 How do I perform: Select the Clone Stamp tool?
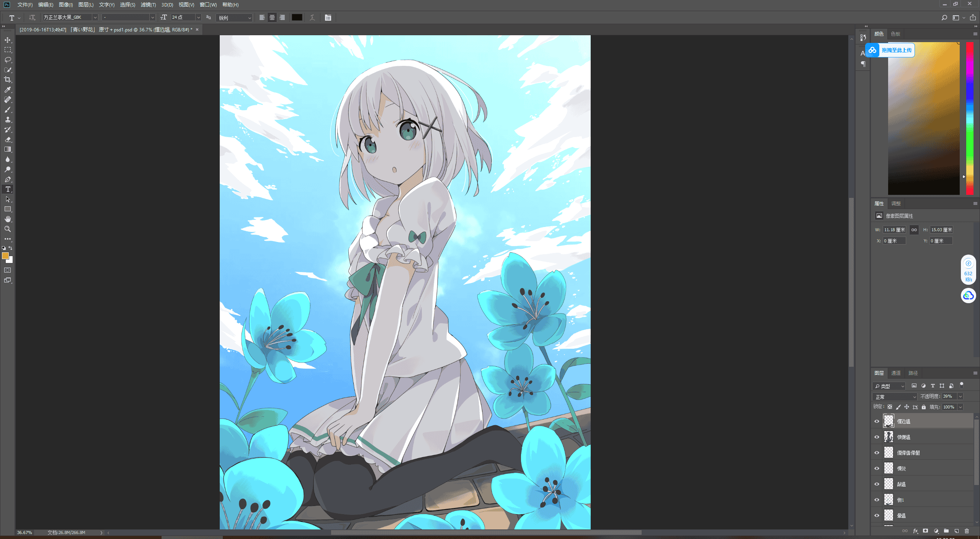(x=8, y=119)
